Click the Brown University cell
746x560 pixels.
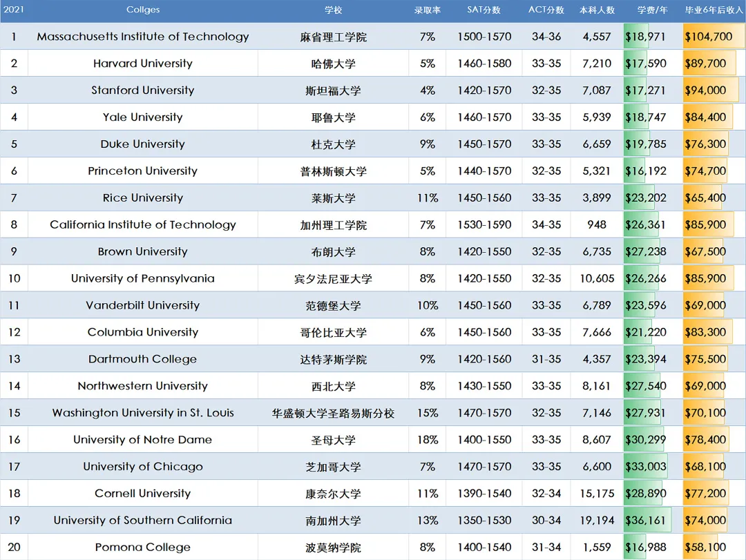[x=143, y=252]
